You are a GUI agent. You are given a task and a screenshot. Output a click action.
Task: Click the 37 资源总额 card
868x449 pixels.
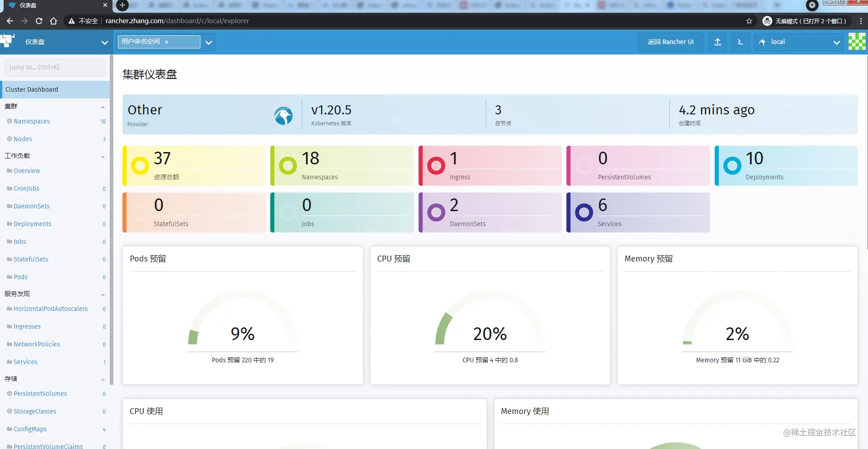[x=194, y=166]
